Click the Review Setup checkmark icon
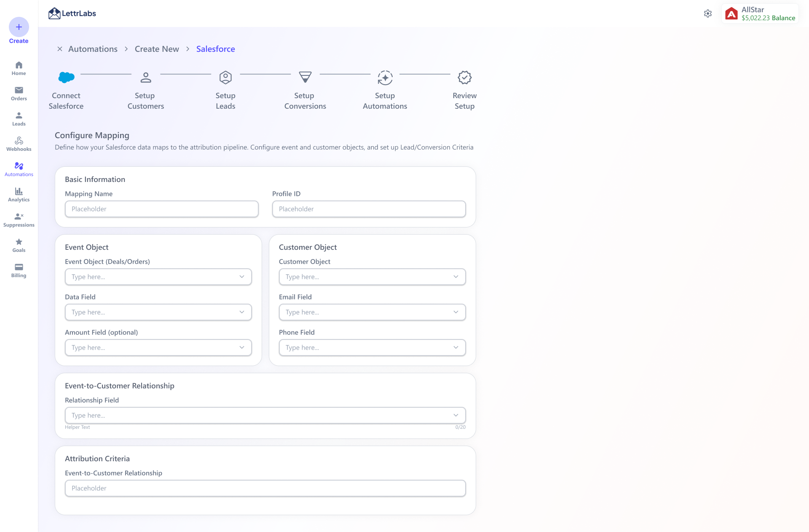The image size is (809, 532). tap(465, 78)
